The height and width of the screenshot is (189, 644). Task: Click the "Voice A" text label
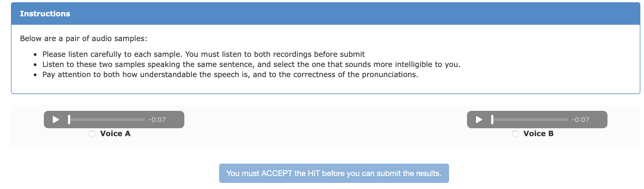coord(115,134)
